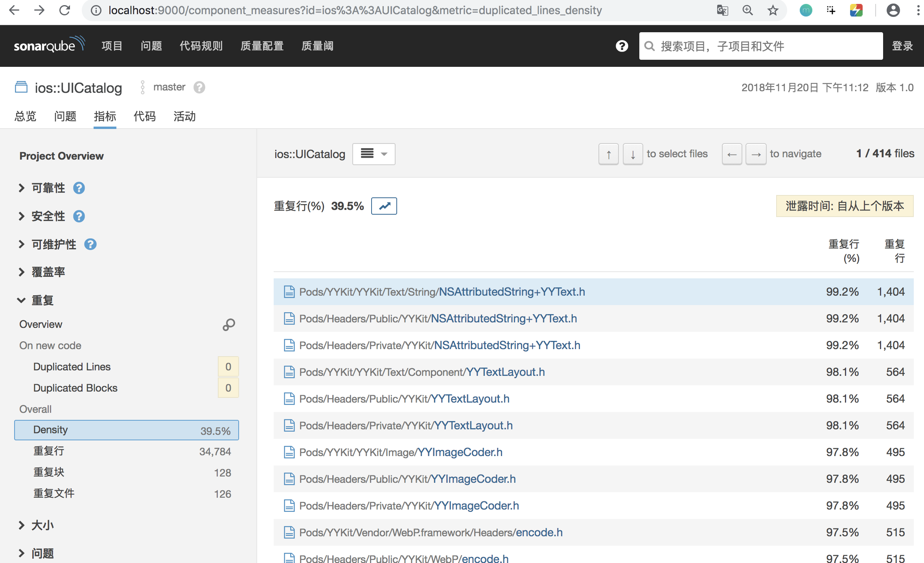
Task: Switch to the 代码 project tab
Action: (144, 116)
